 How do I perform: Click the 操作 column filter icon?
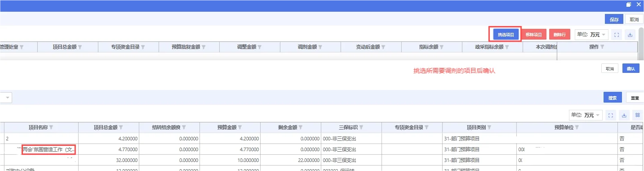(602, 47)
